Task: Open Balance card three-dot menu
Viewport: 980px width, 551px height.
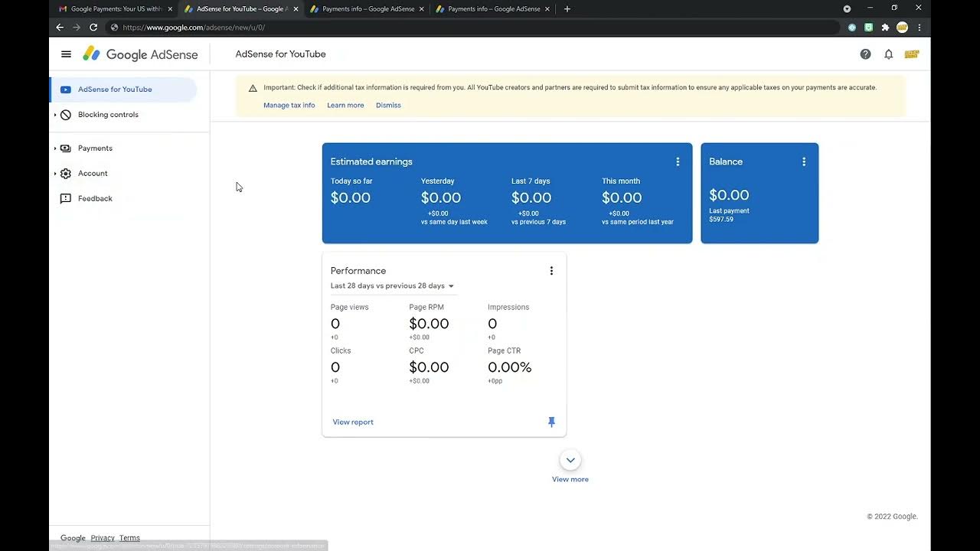Action: pos(804,161)
